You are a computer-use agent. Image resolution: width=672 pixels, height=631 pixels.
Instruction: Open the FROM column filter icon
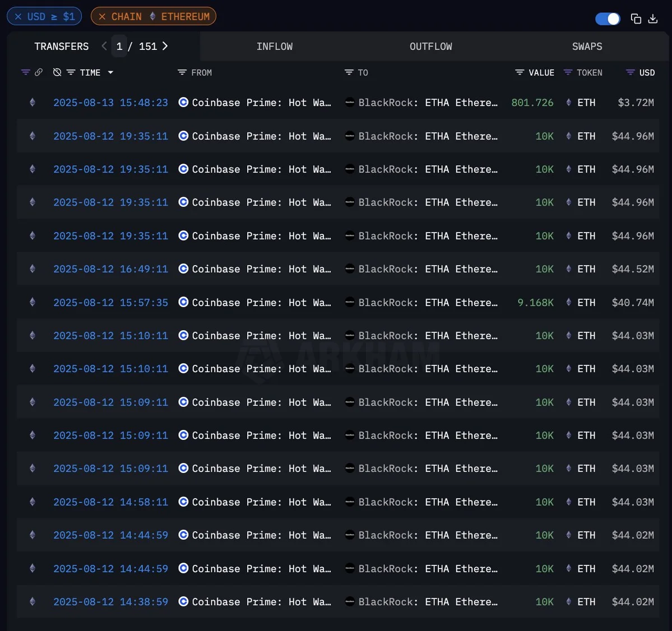(182, 72)
